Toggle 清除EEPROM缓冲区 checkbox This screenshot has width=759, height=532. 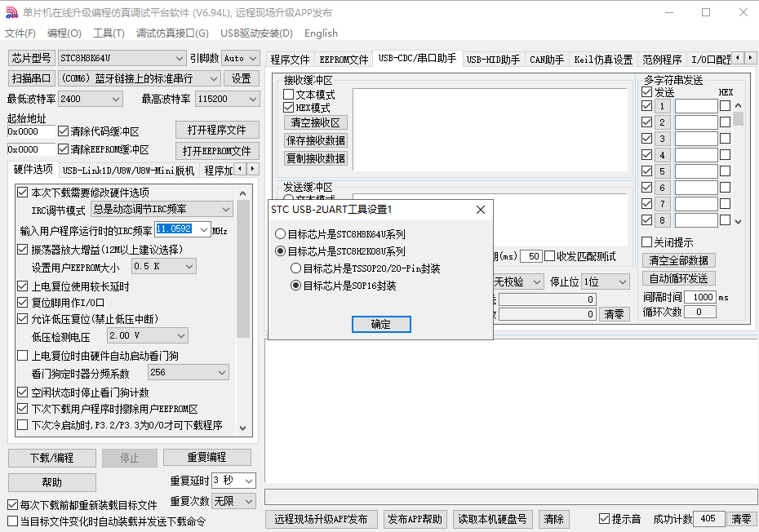point(64,149)
